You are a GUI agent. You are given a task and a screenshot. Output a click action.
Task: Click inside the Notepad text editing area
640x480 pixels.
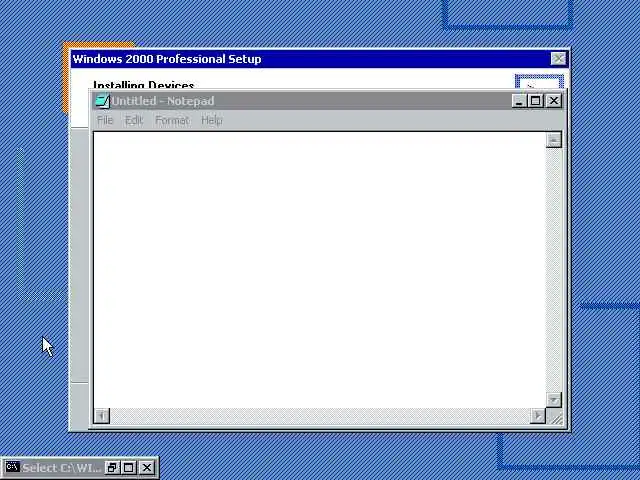(x=320, y=269)
